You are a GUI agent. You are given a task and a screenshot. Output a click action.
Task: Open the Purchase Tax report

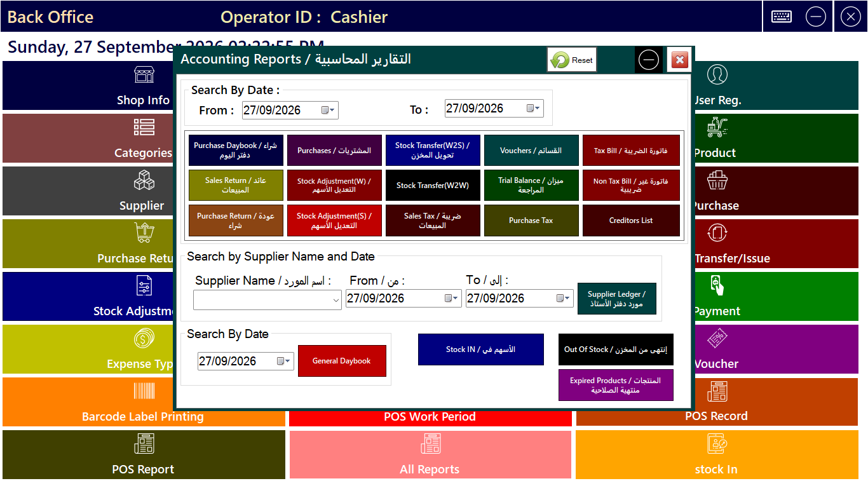531,220
